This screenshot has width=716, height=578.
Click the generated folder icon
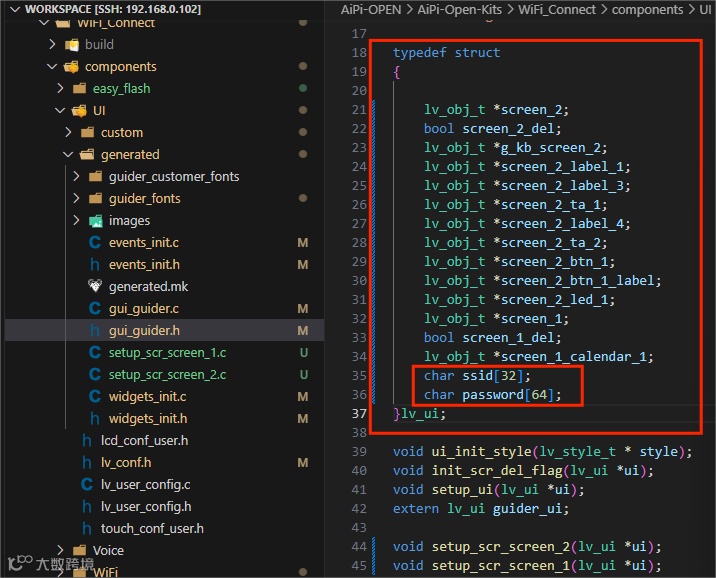[87, 155]
